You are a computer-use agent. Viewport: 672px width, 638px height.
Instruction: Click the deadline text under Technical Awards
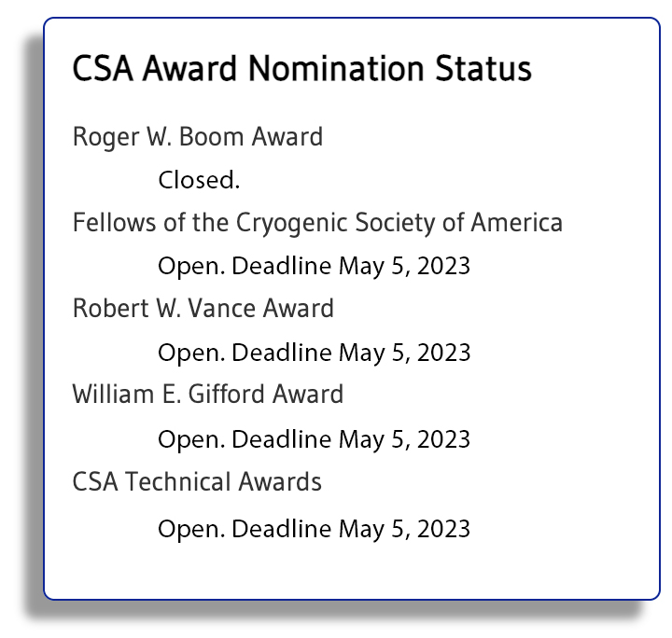point(315,529)
